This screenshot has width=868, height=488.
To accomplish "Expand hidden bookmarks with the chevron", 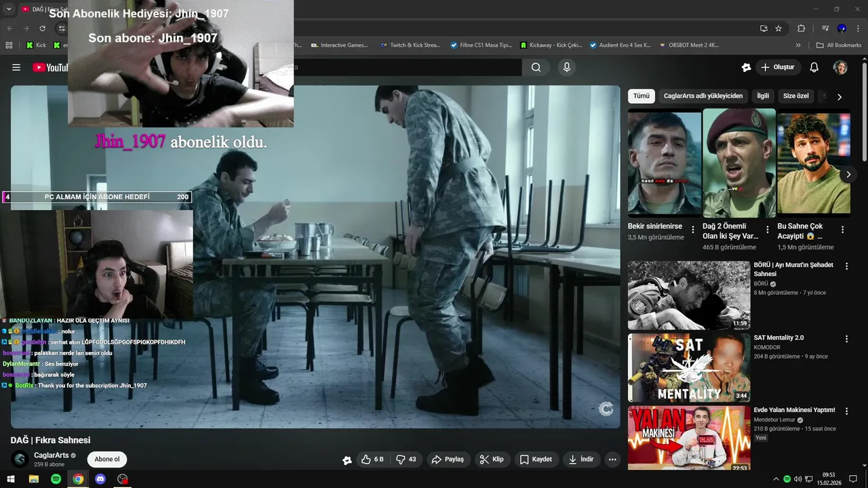I will (798, 45).
